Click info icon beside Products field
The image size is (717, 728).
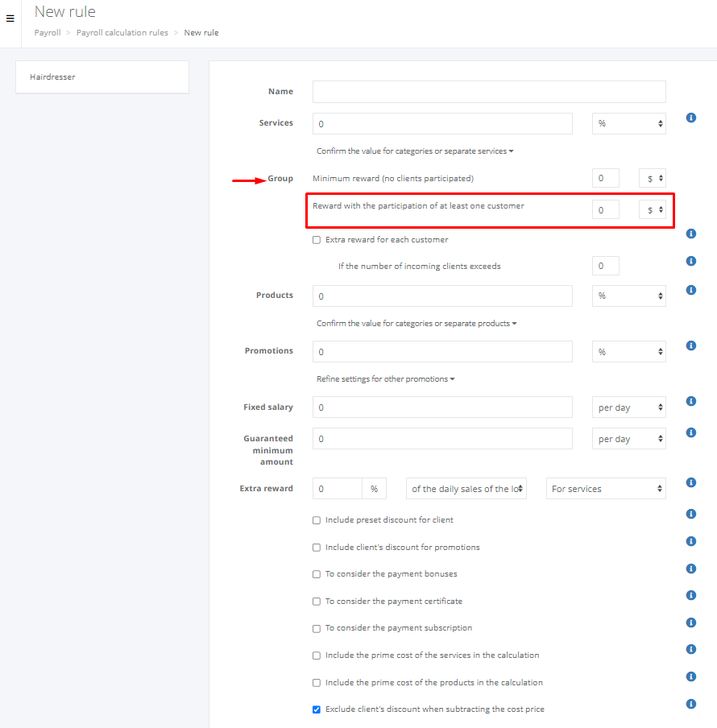click(690, 290)
